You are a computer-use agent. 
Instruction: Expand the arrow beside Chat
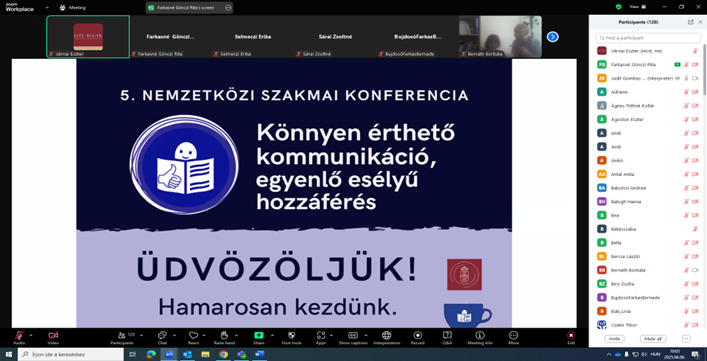tap(173, 335)
